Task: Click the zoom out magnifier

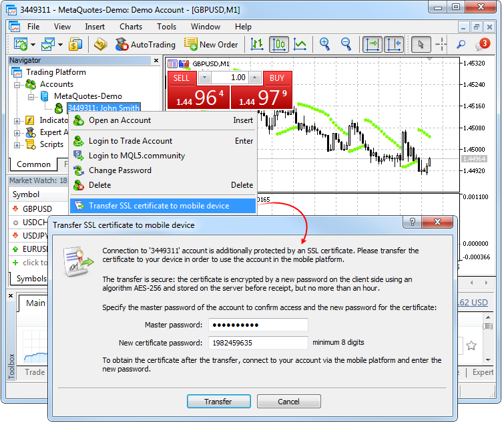Action: point(346,44)
